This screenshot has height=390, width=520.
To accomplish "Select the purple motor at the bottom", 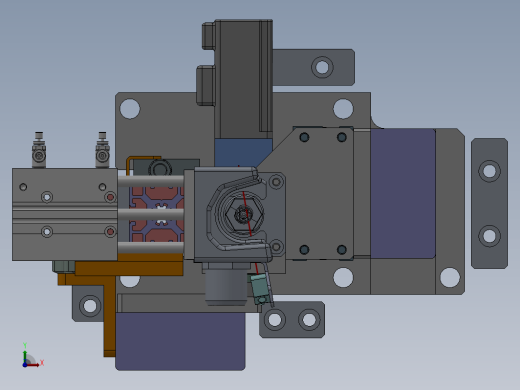I will coord(180,341).
